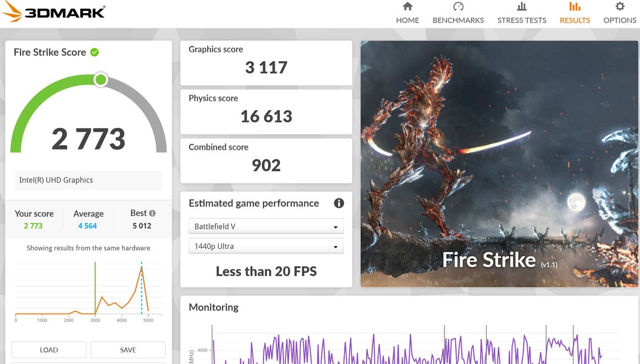Open the Battlefield V game dropdown
Viewport: 640px width, 364px height.
pos(266,226)
